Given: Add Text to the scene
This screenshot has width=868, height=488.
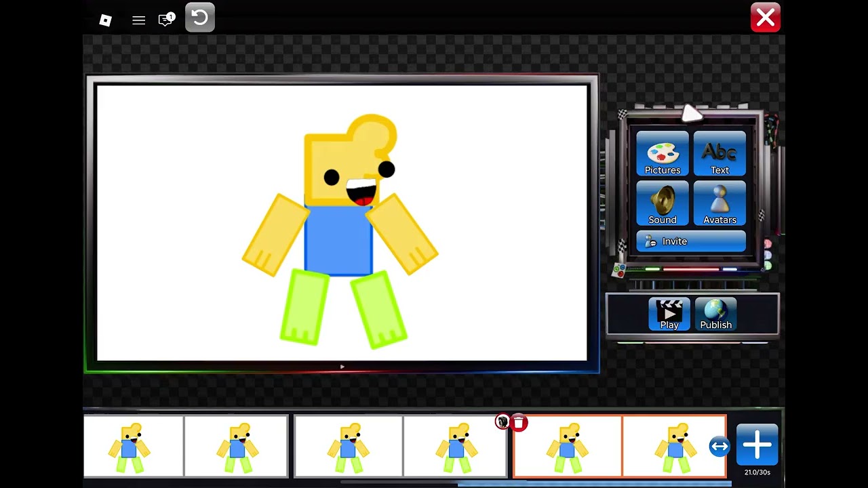Looking at the screenshot, I should pyautogui.click(x=719, y=154).
